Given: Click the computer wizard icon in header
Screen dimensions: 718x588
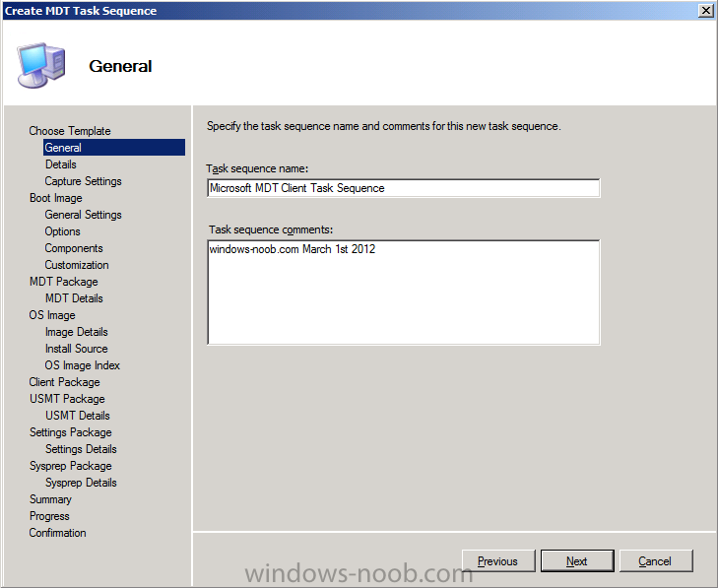Looking at the screenshot, I should 41,65.
